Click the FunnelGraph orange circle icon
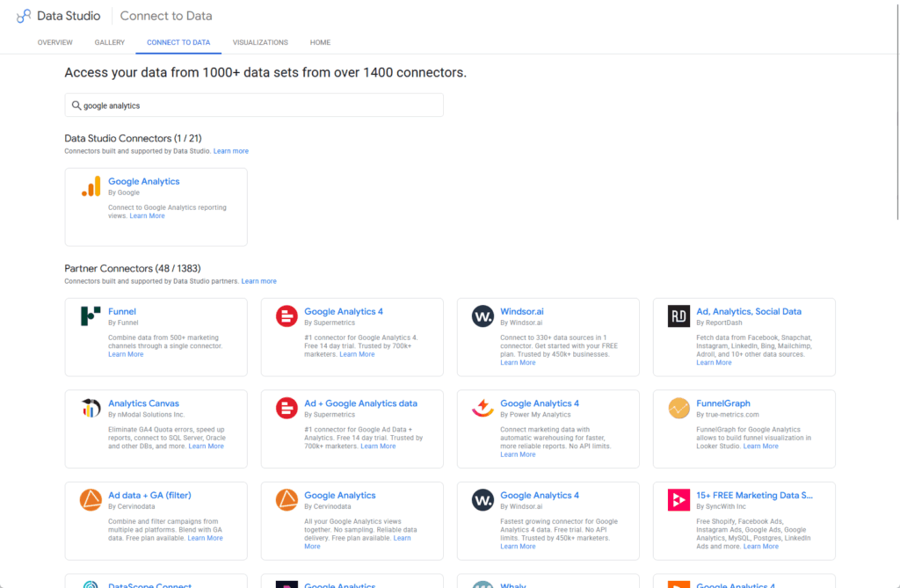The width and height of the screenshot is (900, 588). coord(679,408)
